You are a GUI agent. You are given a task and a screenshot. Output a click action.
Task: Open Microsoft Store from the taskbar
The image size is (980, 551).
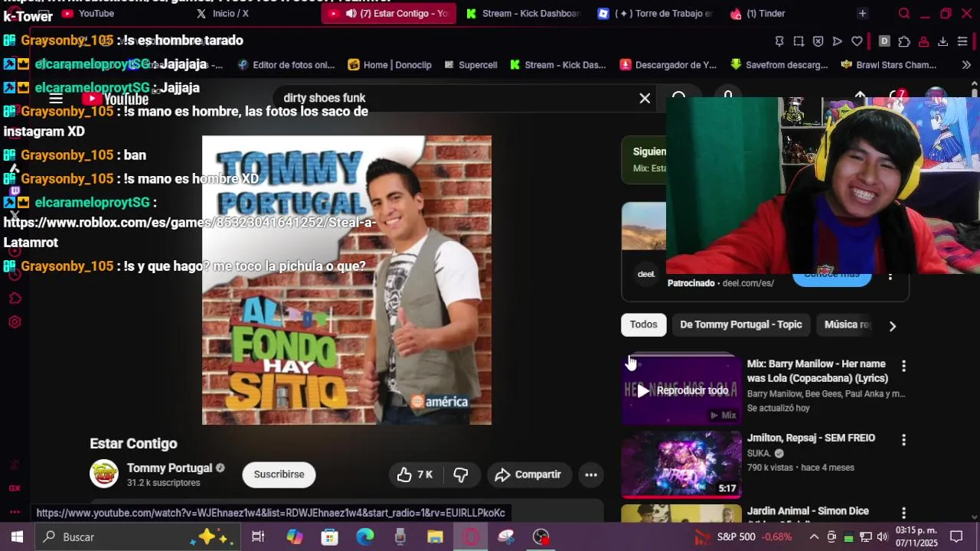click(x=329, y=536)
